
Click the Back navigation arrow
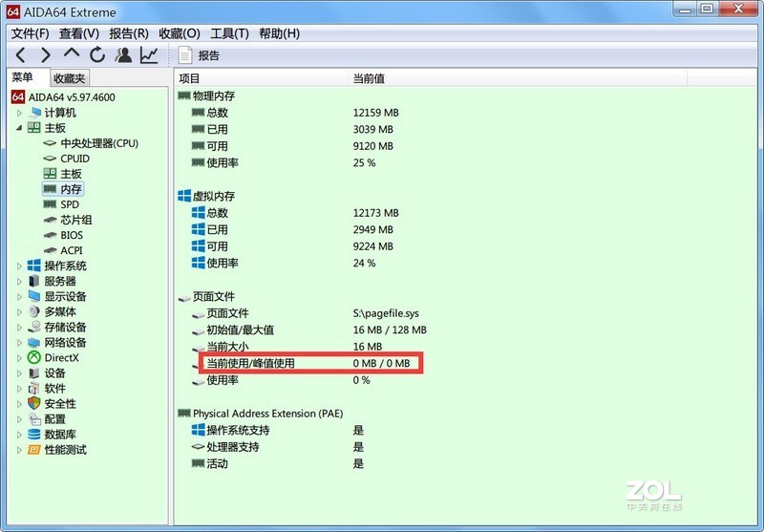point(20,55)
